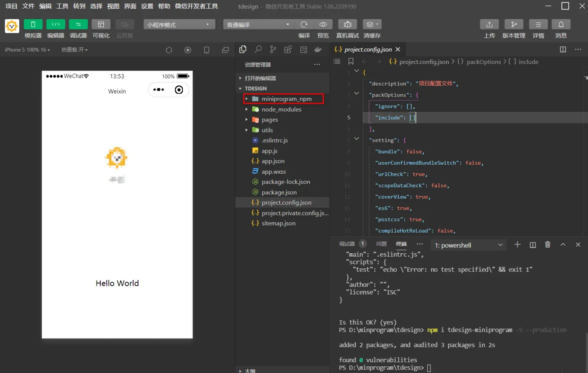Click the Compile (编译) refresh icon
The width and height of the screenshot is (588, 373).
304,25
